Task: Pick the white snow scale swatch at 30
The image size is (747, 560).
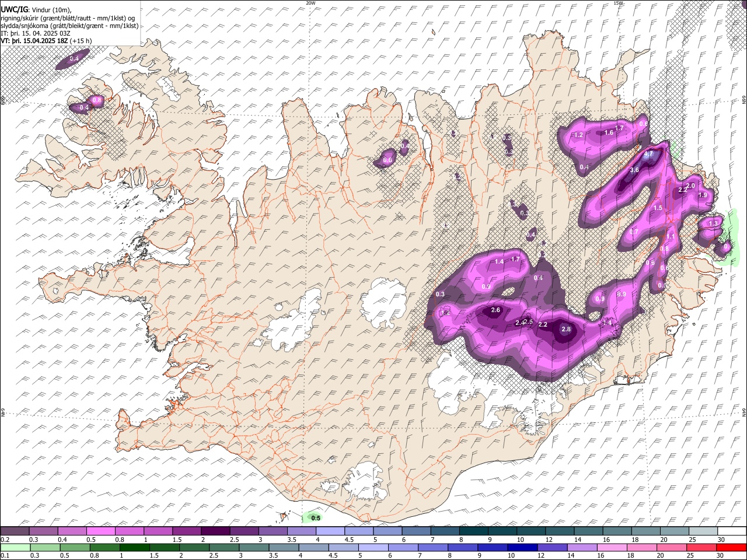Action: point(732,531)
